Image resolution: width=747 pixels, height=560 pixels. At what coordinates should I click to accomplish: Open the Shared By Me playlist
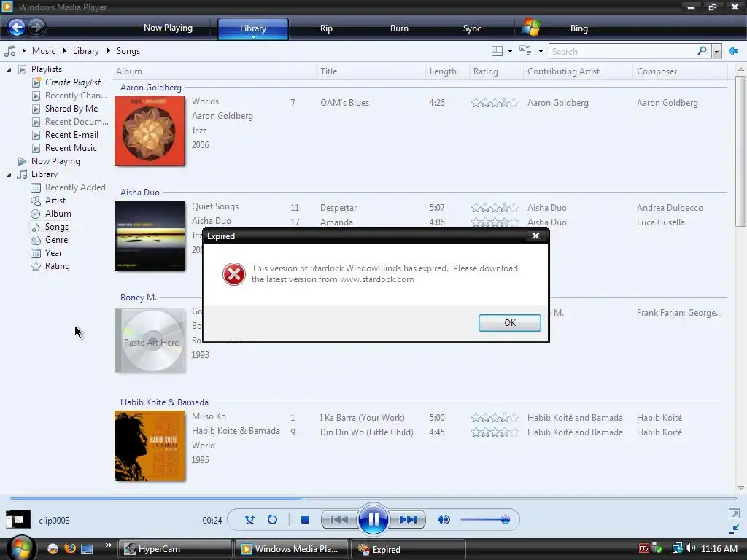(71, 109)
